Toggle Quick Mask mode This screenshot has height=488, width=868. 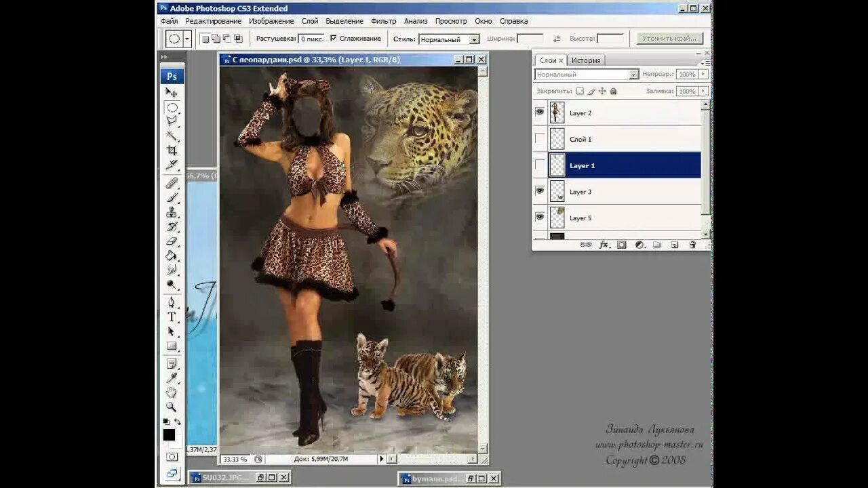click(x=172, y=457)
